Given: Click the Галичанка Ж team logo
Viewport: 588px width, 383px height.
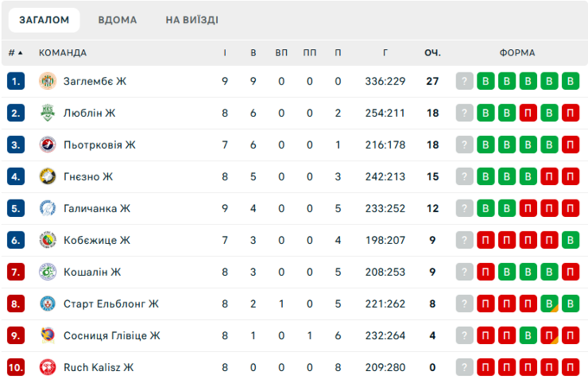Looking at the screenshot, I should click(x=47, y=208).
